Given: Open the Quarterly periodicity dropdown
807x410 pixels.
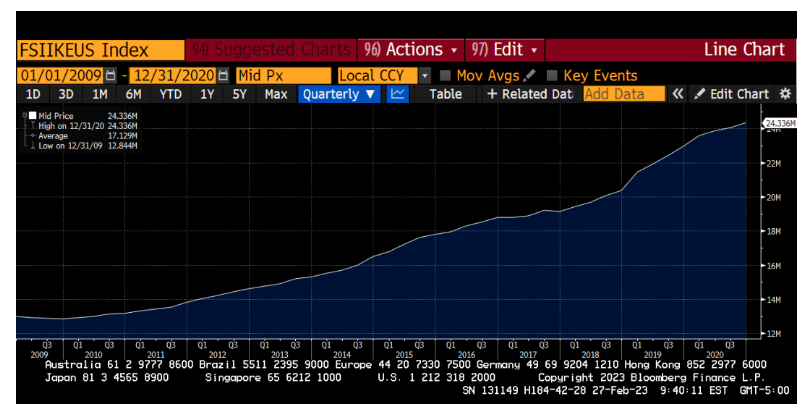Looking at the screenshot, I should pyautogui.click(x=339, y=94).
